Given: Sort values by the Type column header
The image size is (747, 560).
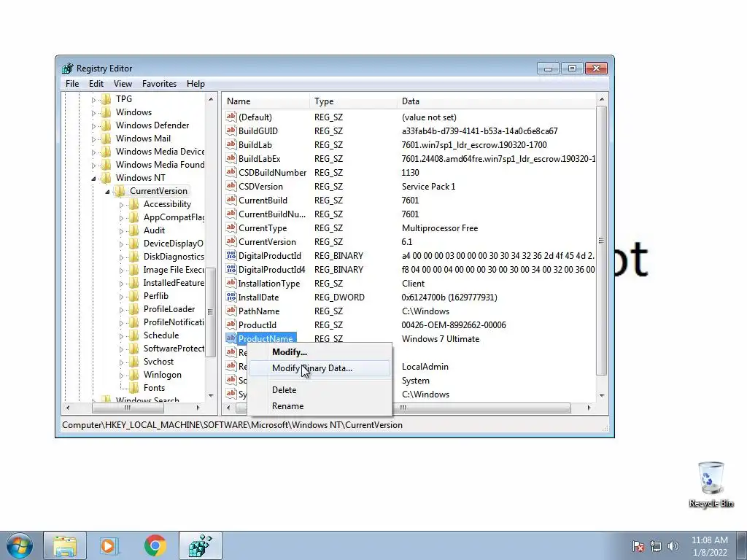Looking at the screenshot, I should [x=353, y=101].
